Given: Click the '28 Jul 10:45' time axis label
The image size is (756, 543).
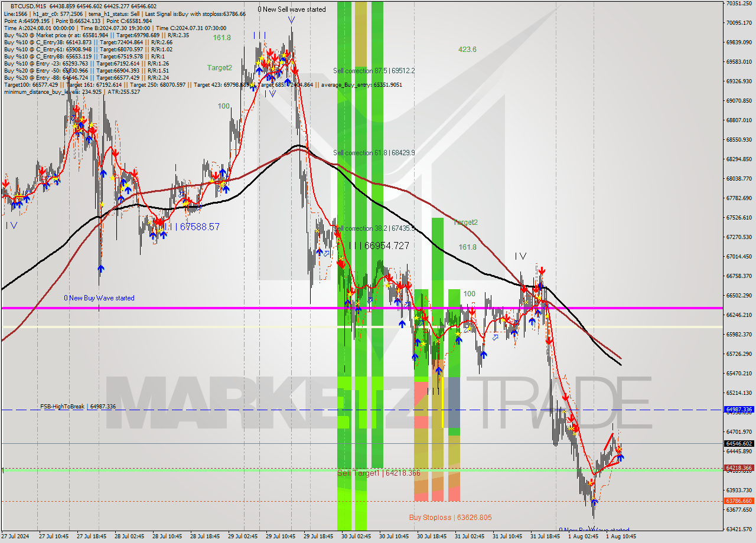Looking at the screenshot, I should click(x=167, y=537).
